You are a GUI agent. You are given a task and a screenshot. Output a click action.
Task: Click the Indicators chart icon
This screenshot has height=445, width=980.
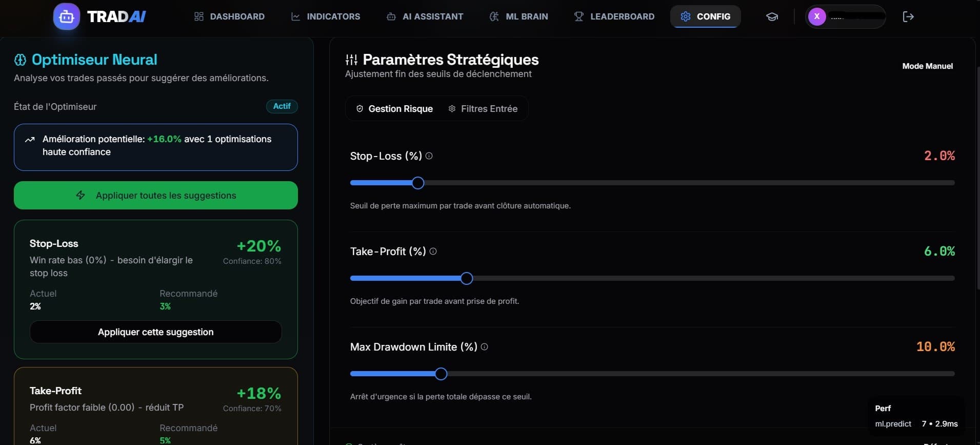pos(296,16)
